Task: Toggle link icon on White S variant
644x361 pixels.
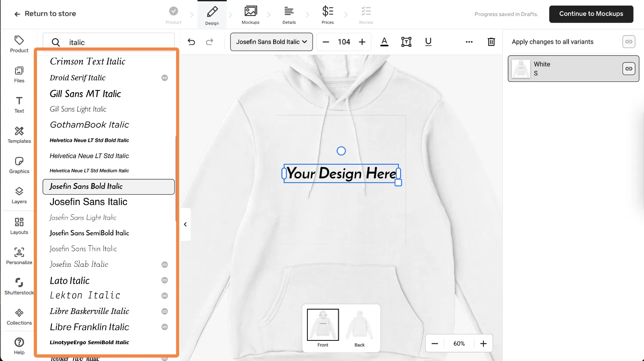Action: (x=629, y=69)
